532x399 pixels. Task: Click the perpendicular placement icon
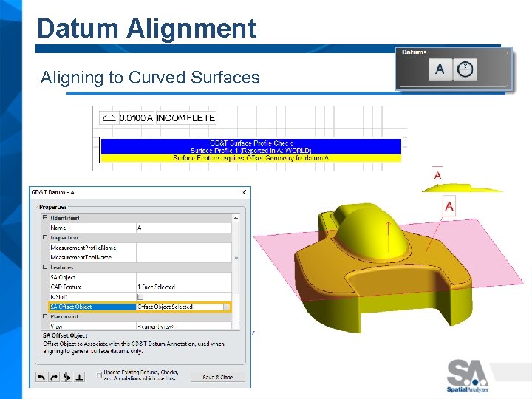[x=79, y=377]
